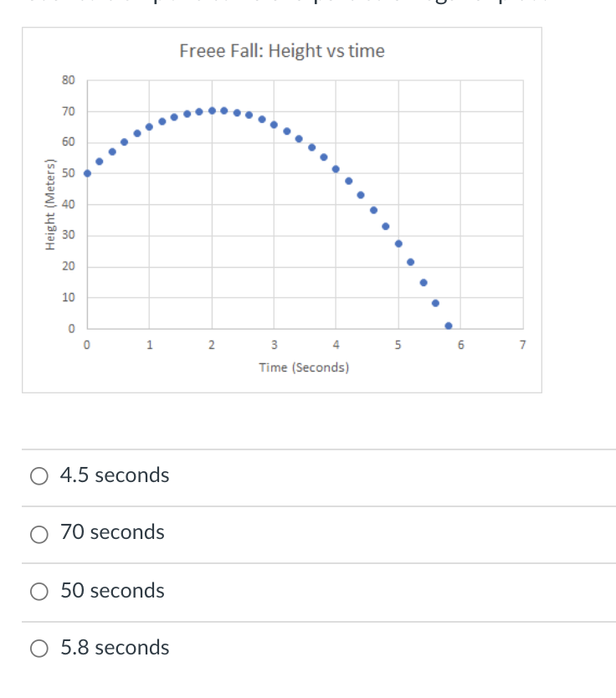The height and width of the screenshot is (698, 616).
Task: Click the 70 seconds answer label
Action: click(112, 532)
